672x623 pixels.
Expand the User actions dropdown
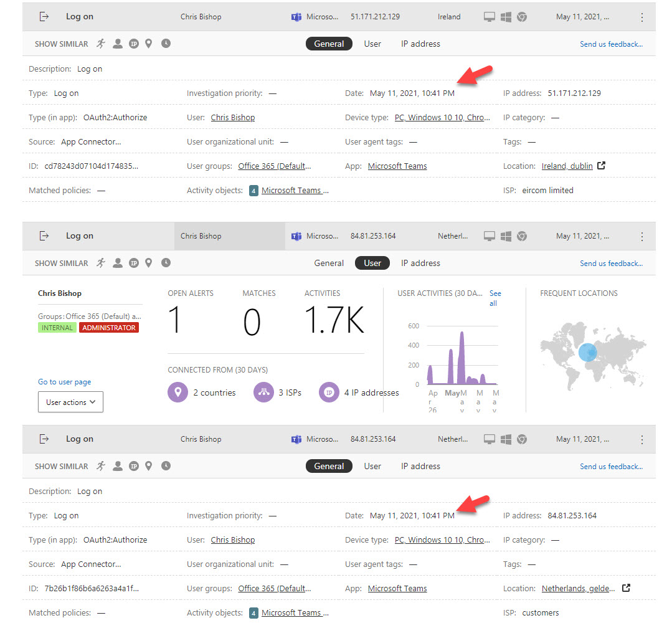click(x=70, y=402)
